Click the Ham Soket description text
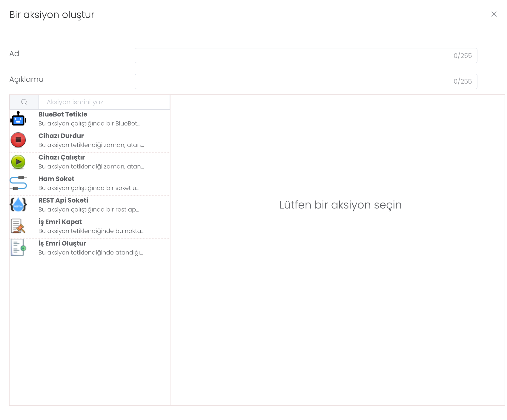507x420 pixels. (x=89, y=188)
